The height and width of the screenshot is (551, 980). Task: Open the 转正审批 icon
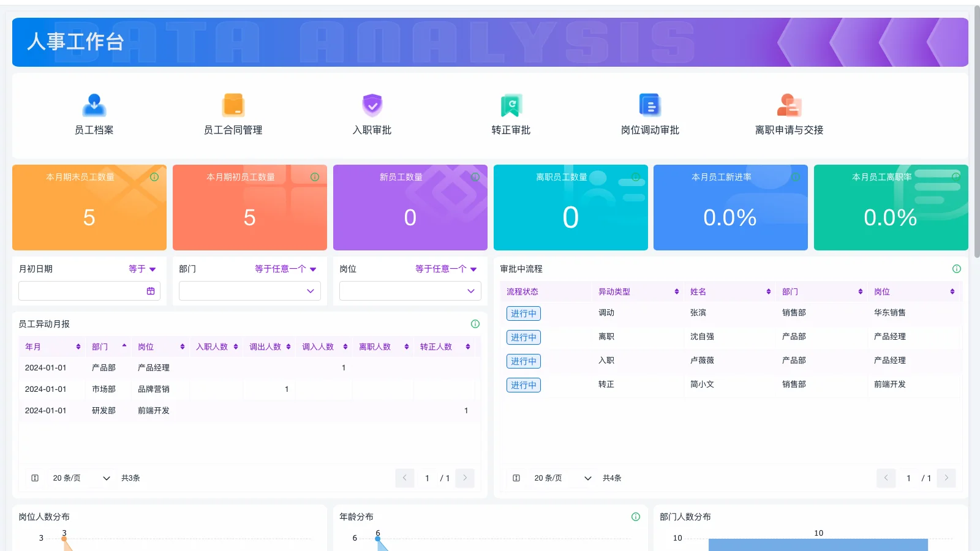pos(511,105)
